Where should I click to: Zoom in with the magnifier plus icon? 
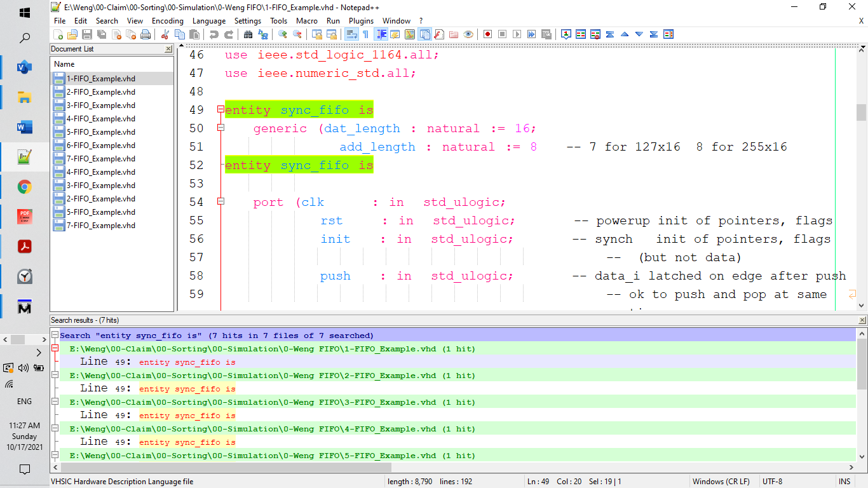point(282,34)
